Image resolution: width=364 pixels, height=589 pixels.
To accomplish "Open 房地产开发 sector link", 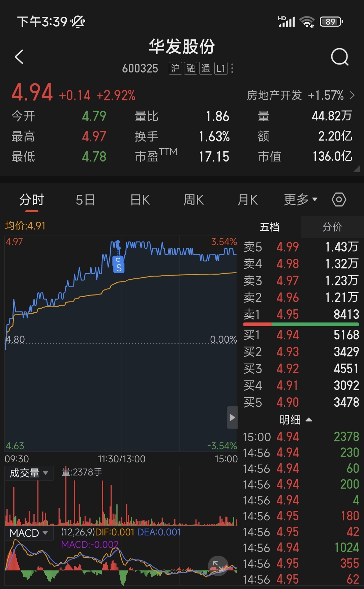I will 274,95.
